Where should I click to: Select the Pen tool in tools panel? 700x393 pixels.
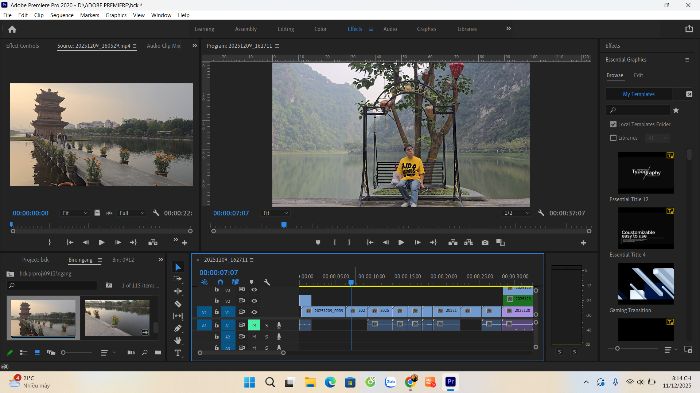coord(178,328)
